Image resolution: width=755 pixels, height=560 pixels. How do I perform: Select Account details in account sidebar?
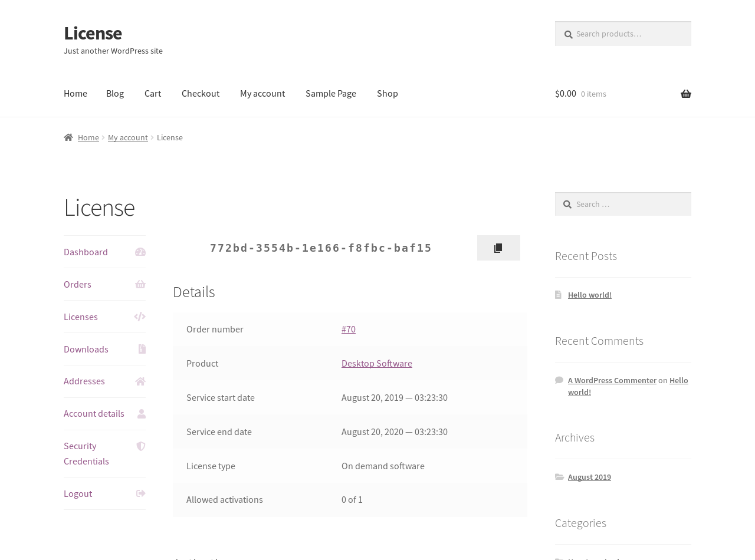pos(94,413)
